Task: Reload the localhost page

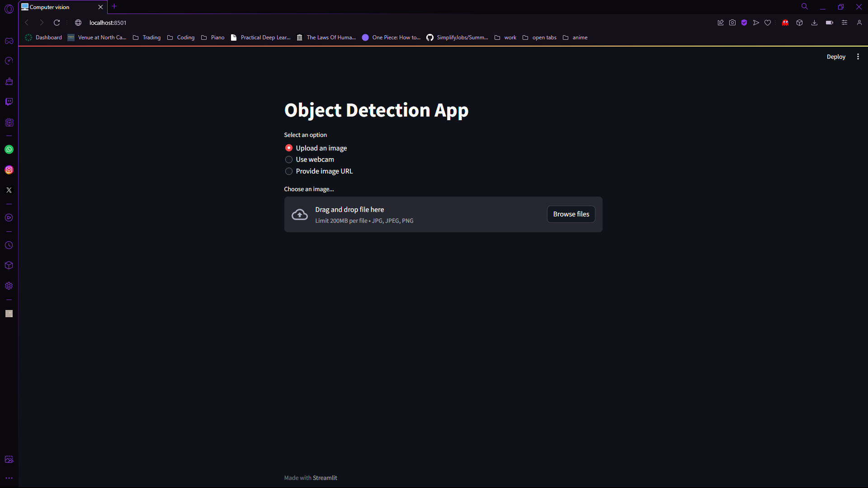Action: (x=57, y=23)
